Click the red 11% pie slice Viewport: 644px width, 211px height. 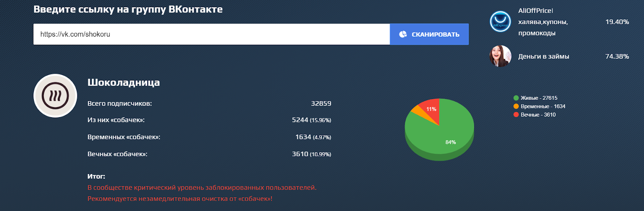431,108
